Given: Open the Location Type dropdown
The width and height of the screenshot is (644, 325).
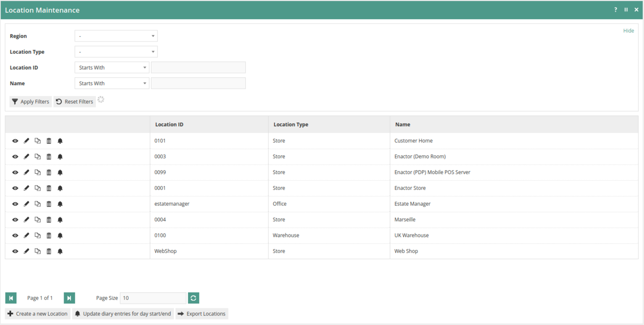Looking at the screenshot, I should [116, 52].
